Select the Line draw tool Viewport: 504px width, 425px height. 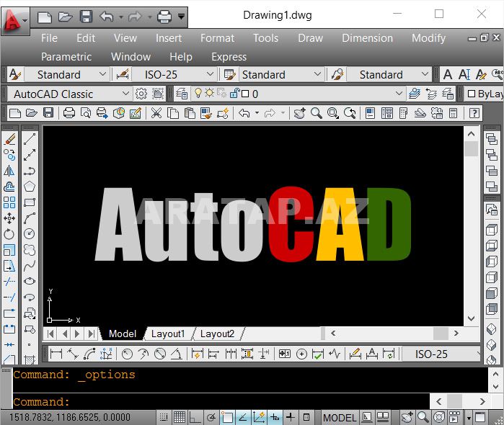30,140
